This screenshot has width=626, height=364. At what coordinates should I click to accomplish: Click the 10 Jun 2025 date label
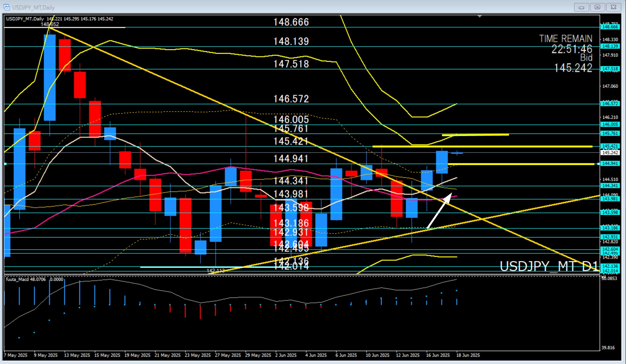click(x=377, y=355)
